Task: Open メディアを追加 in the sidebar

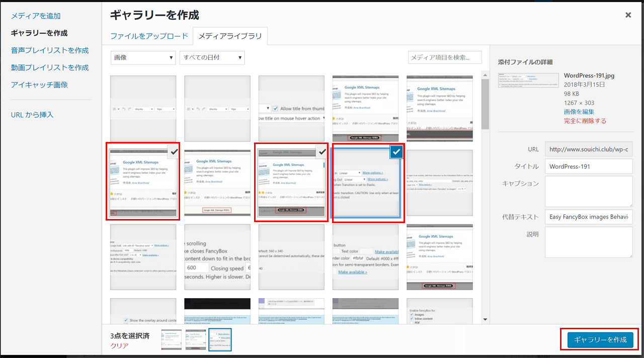Action: pos(36,16)
